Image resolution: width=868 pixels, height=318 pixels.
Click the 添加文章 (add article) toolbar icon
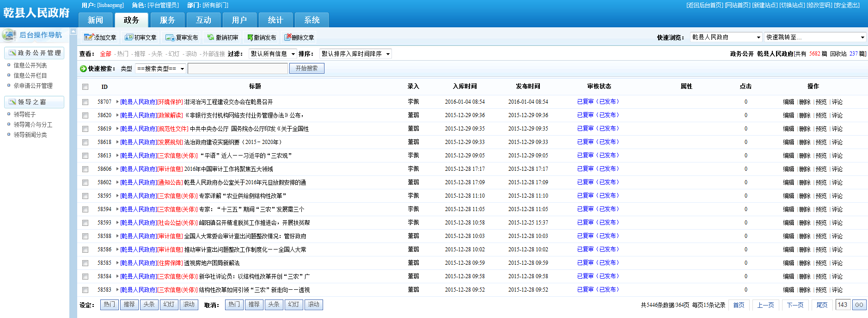88,37
